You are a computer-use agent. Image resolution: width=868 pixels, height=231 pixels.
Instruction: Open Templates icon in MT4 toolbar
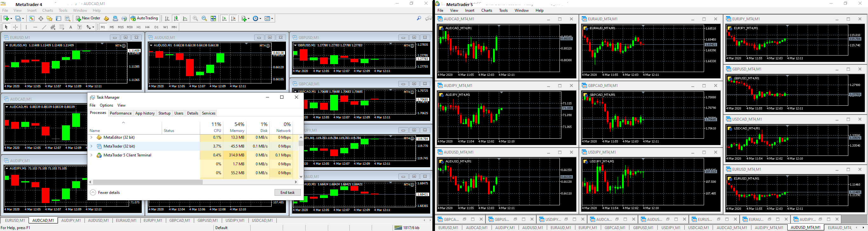(x=268, y=18)
